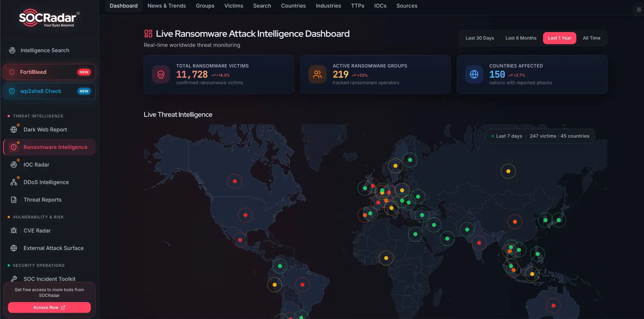Open the FortiBleed sidebar item

pos(49,72)
